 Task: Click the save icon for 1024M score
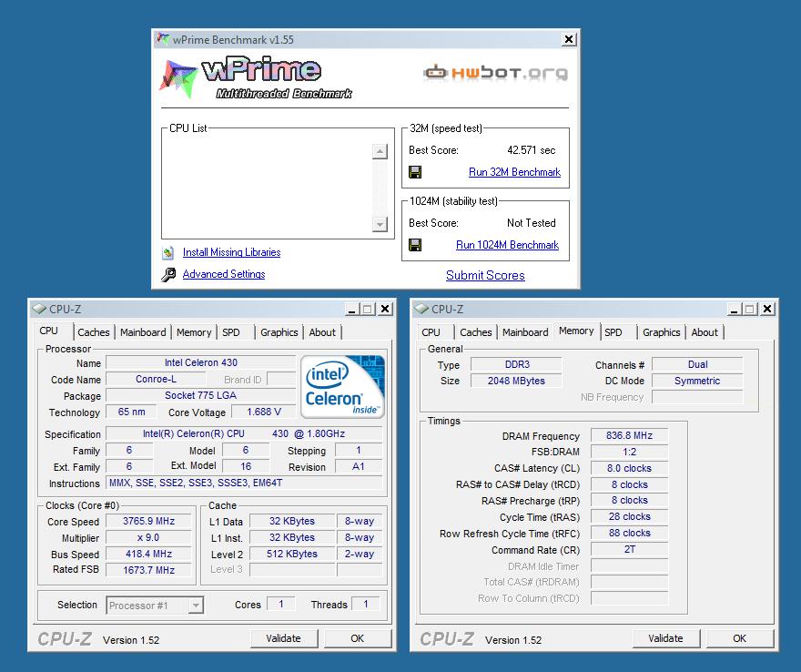tap(415, 245)
